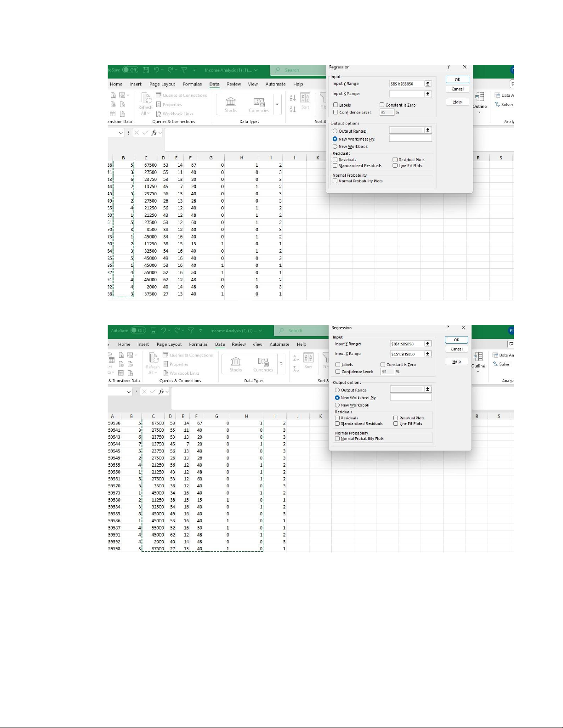Enable Labels checkbox in the upper Regression dialog

336,105
